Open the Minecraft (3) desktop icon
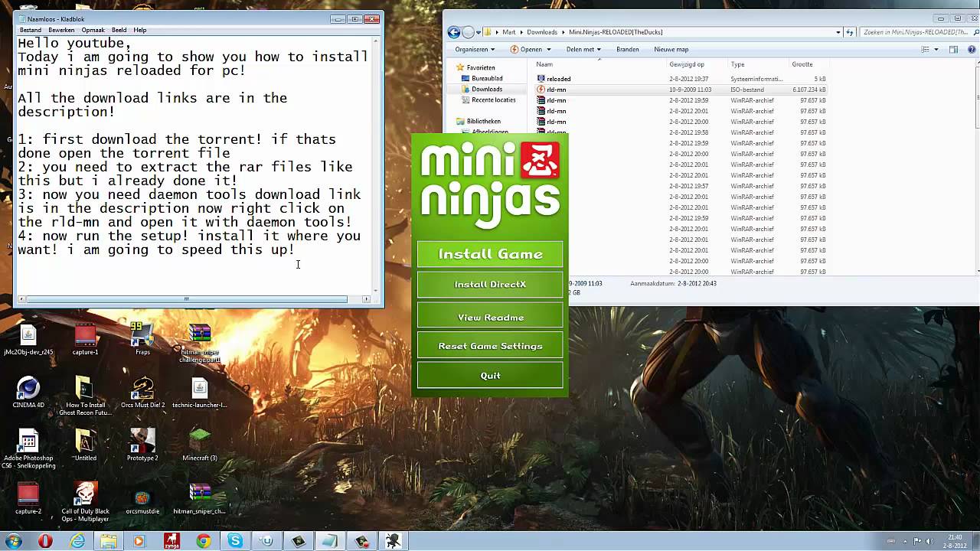The image size is (980, 551). pyautogui.click(x=200, y=445)
